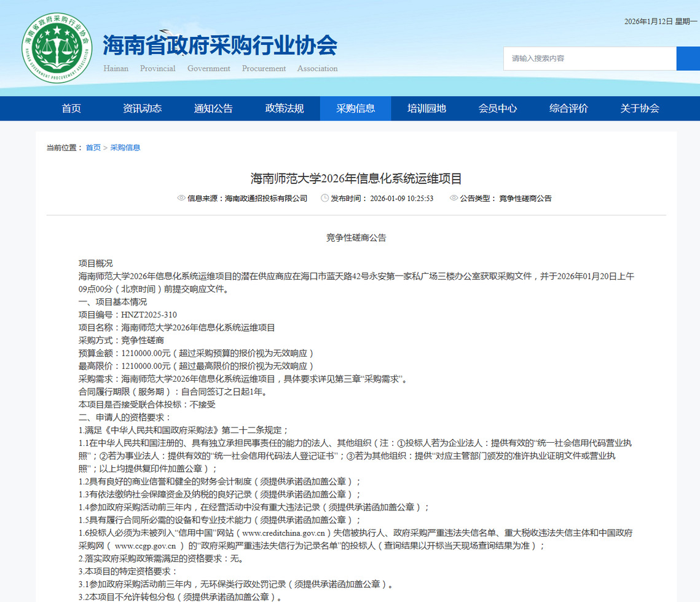
Task: Focus the 请输入搜索内容 search field
Action: (x=589, y=58)
